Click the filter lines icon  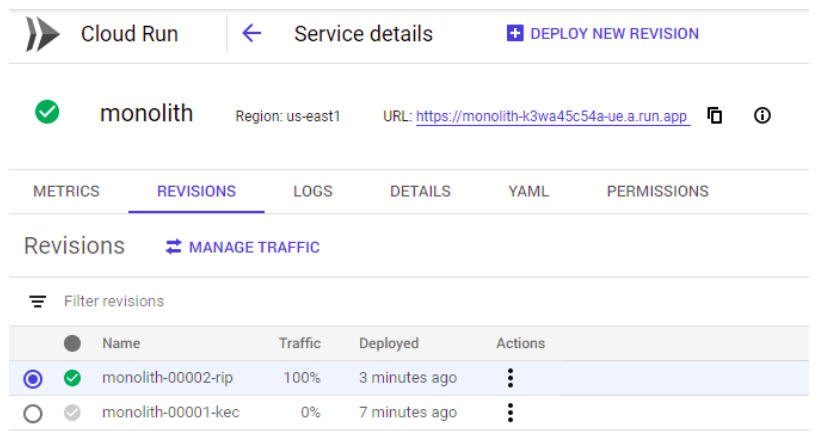pos(37,301)
